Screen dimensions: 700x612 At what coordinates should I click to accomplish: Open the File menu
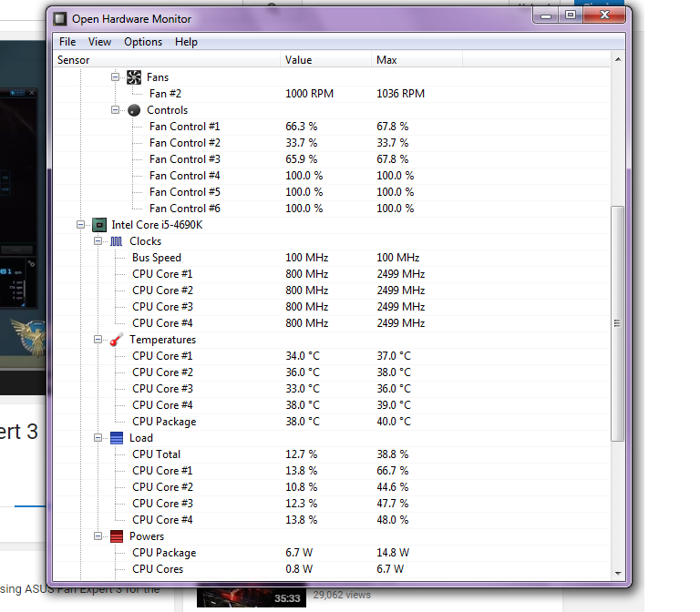(67, 42)
